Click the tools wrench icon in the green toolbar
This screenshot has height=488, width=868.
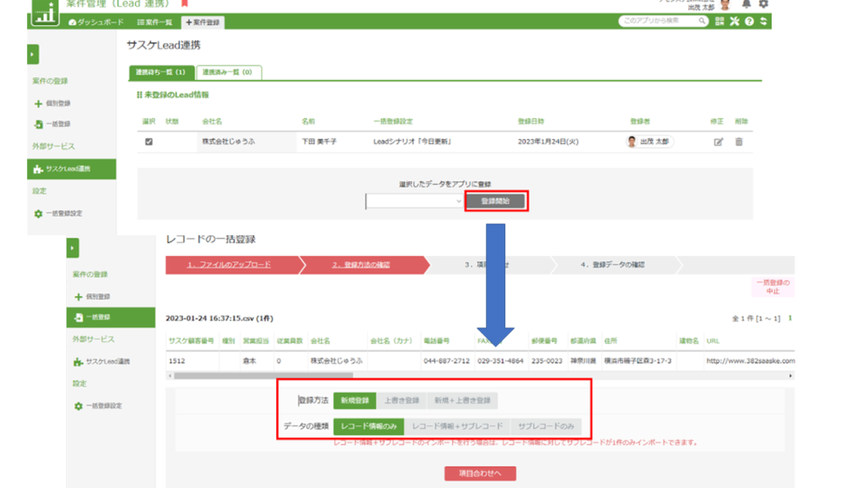[x=734, y=22]
